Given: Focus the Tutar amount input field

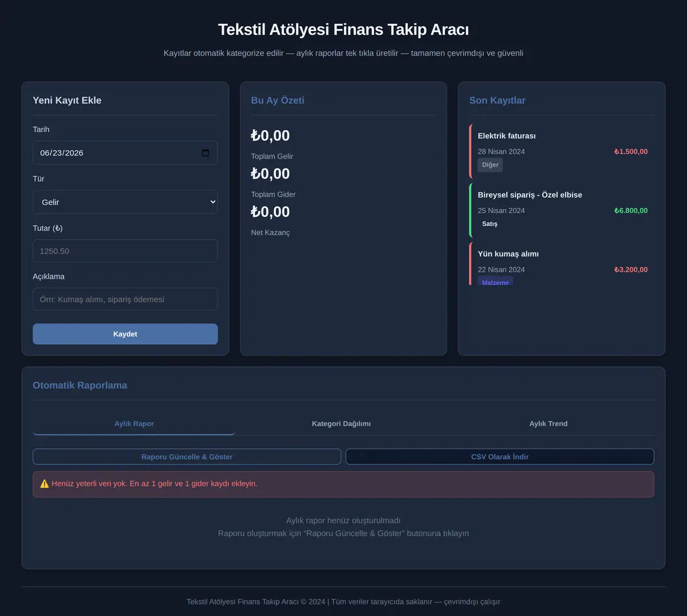Looking at the screenshot, I should point(125,251).
